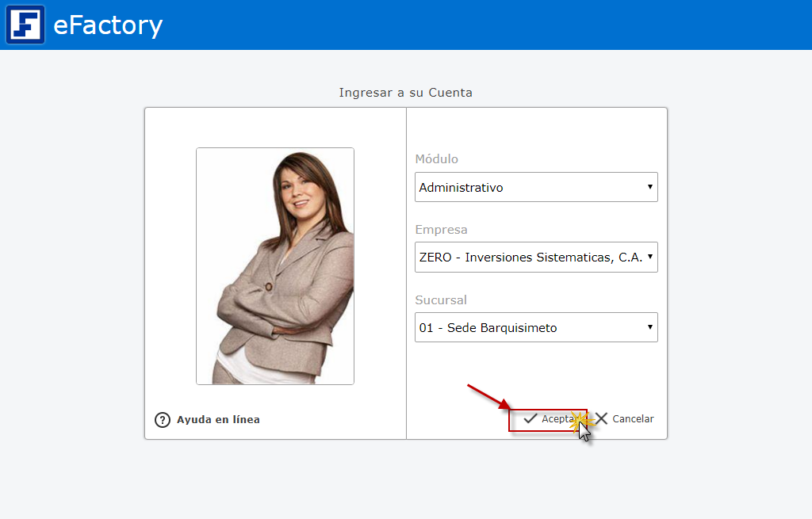Open the Módulo dropdown showing Administrativo
The width and height of the screenshot is (812, 519).
[x=536, y=187]
